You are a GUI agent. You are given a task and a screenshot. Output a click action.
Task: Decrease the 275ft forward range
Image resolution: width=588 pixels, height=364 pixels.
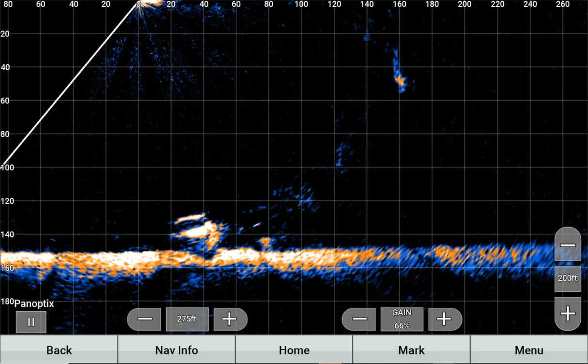tap(144, 319)
